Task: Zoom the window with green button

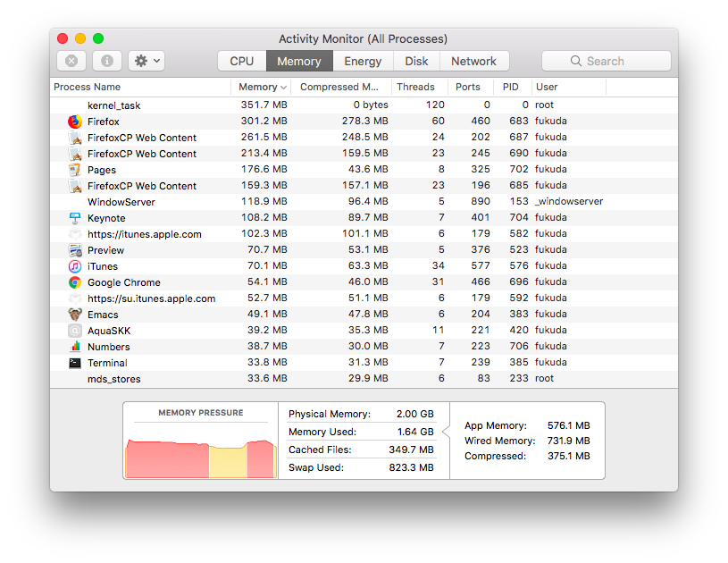Action: point(98,38)
